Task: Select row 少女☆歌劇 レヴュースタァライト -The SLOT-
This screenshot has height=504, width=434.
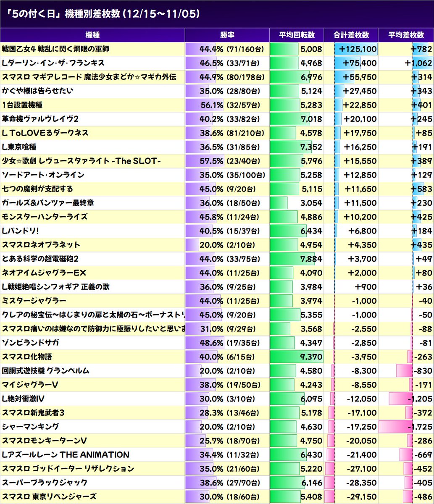Action: coord(217,161)
